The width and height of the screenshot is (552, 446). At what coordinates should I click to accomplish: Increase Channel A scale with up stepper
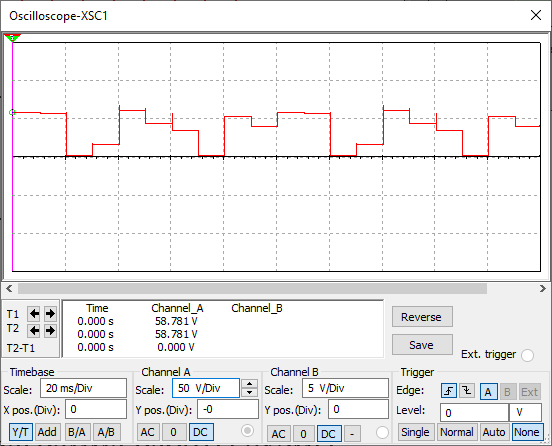[250, 384]
